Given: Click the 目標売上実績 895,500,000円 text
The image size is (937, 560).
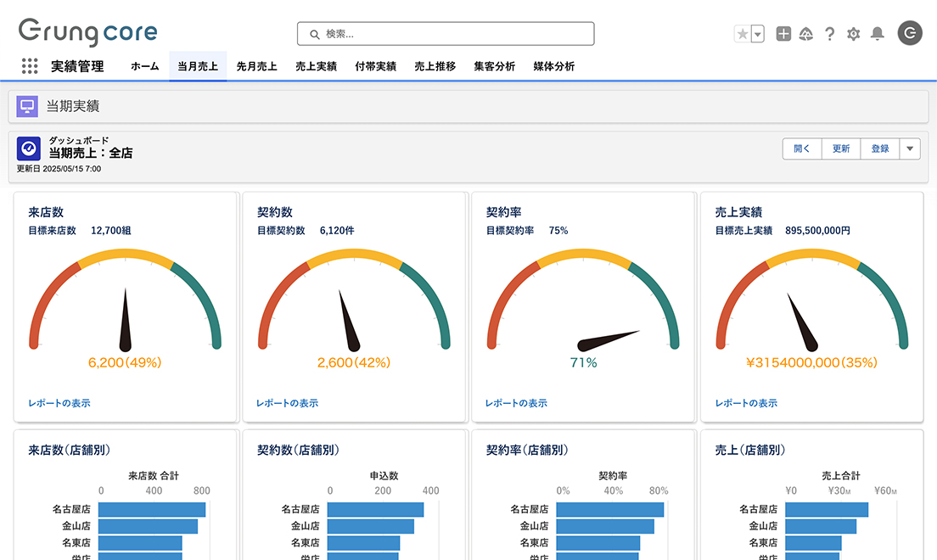Looking at the screenshot, I should click(x=783, y=231).
